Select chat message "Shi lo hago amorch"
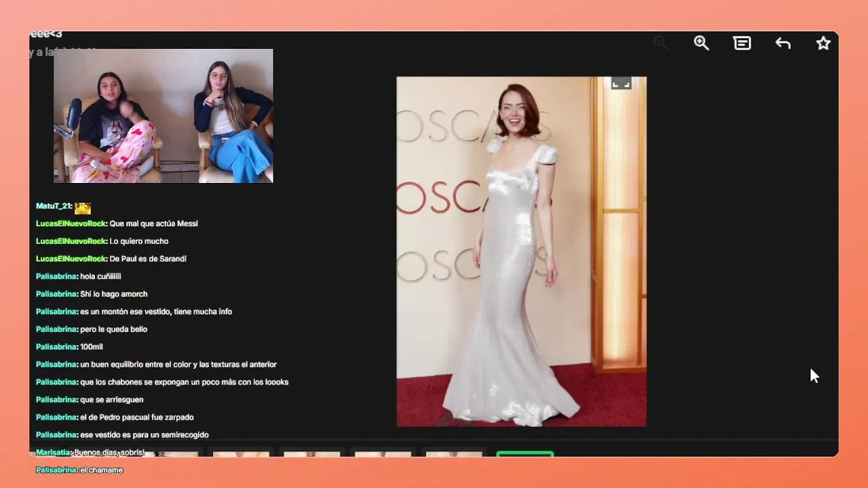The image size is (868, 488). coord(113,294)
